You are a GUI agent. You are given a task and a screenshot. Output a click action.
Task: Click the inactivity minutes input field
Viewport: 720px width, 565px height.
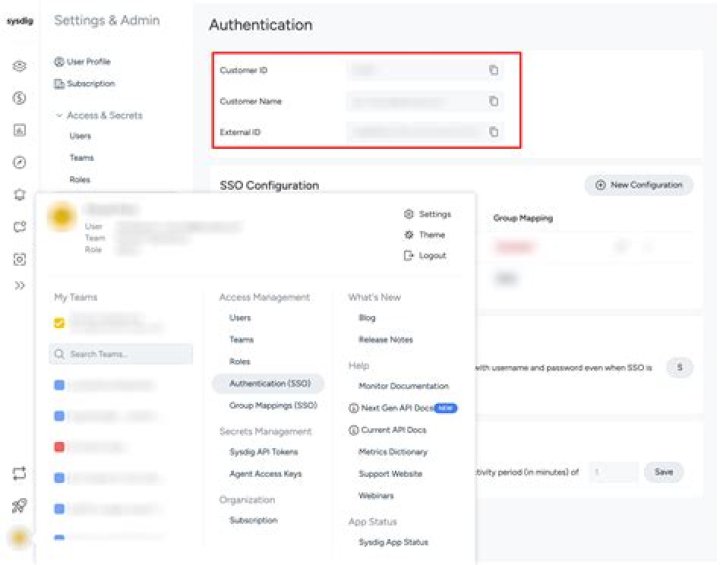(x=613, y=472)
